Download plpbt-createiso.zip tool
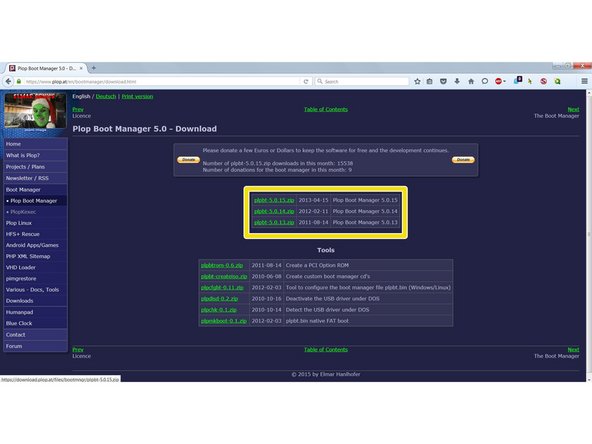Viewport: 592px width, 444px height. click(x=224, y=276)
